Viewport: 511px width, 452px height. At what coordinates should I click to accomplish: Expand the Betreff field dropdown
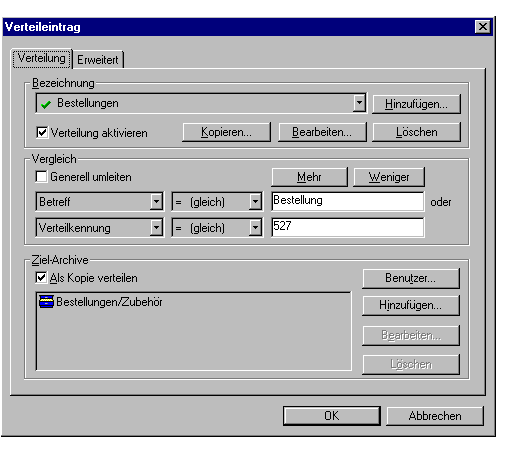tap(156, 202)
